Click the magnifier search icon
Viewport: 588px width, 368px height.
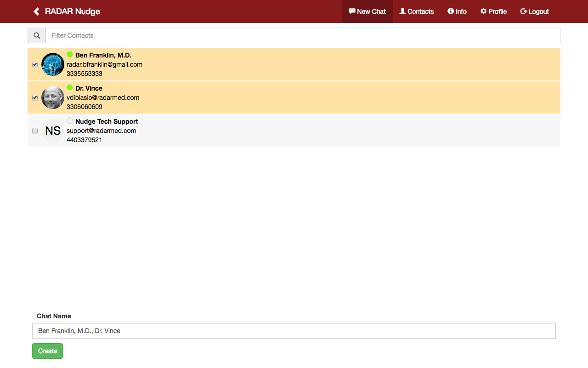point(37,35)
